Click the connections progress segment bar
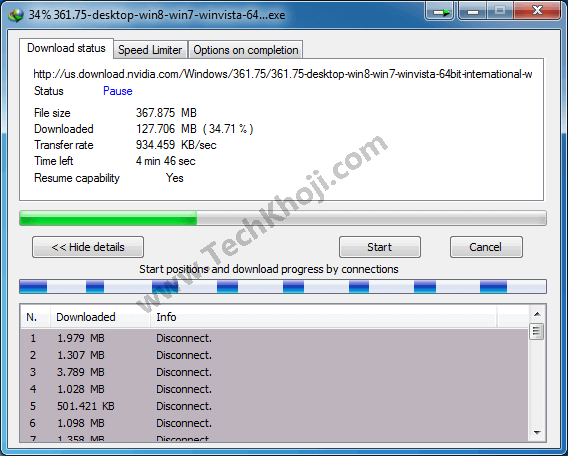Image resolution: width=568 pixels, height=456 pixels. click(x=283, y=286)
